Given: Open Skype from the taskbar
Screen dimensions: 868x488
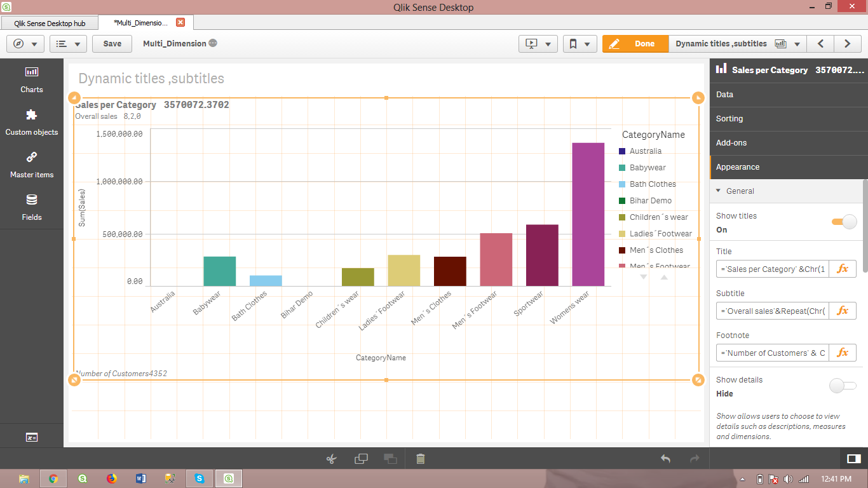Looking at the screenshot, I should point(200,479).
